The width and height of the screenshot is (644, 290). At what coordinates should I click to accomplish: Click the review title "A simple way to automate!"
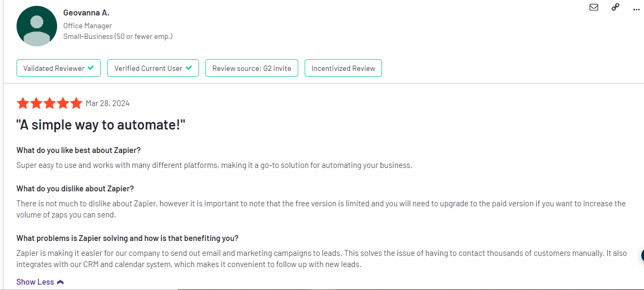[x=101, y=125]
